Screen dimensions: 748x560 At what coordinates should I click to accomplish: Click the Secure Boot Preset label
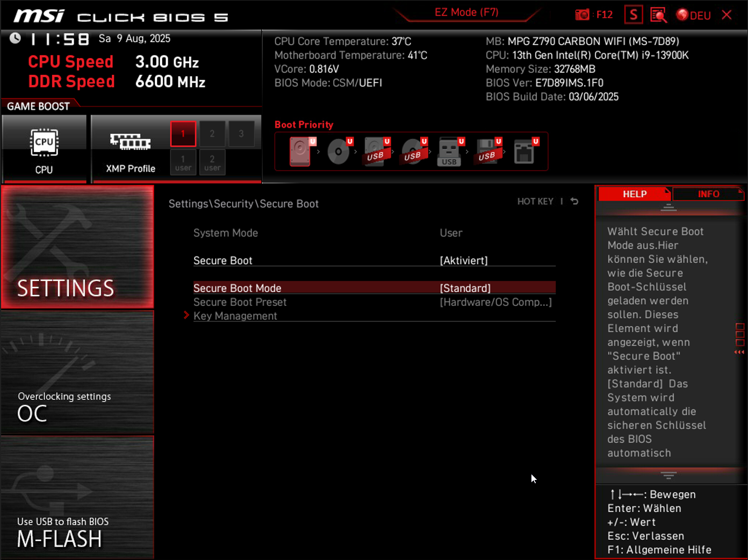click(x=240, y=302)
